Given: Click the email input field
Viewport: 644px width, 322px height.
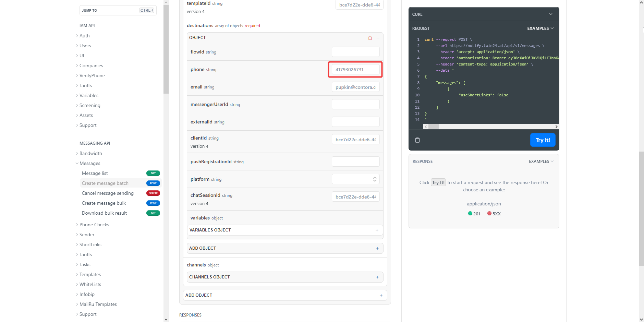Looking at the screenshot, I should 355,87.
